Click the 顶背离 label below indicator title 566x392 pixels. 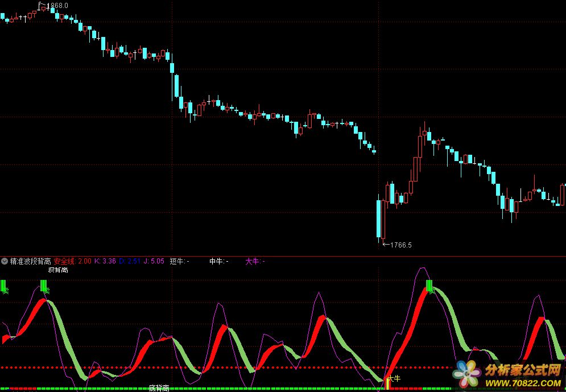pyautogui.click(x=57, y=270)
